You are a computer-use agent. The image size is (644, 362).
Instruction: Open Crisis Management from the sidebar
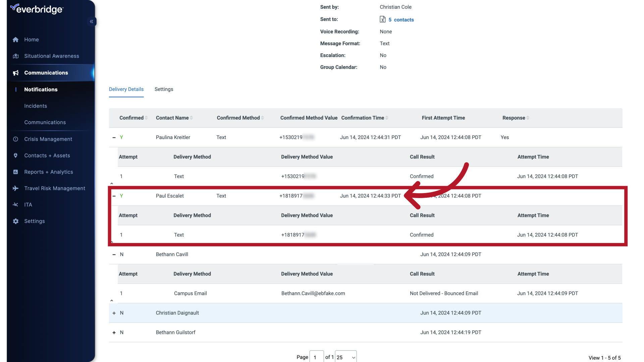click(x=48, y=139)
